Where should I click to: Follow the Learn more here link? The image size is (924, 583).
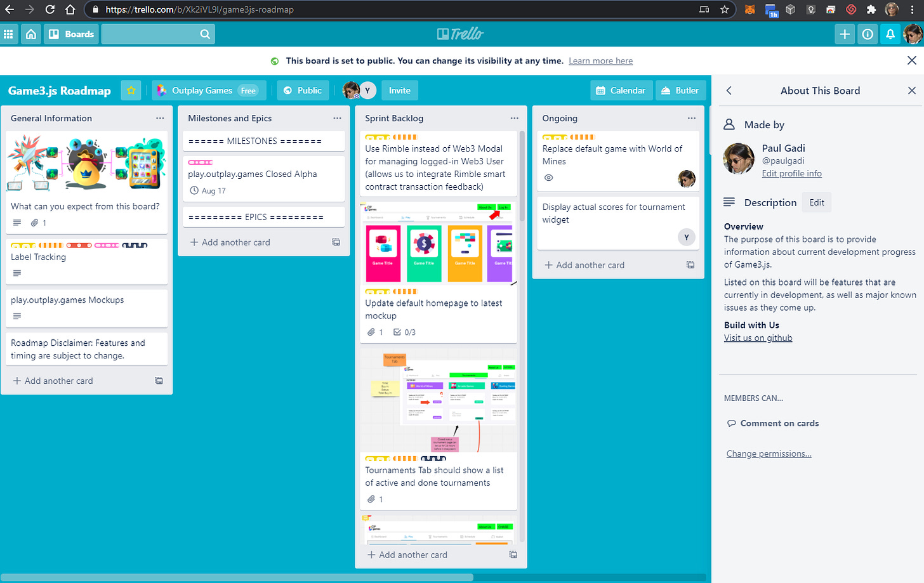click(x=600, y=61)
